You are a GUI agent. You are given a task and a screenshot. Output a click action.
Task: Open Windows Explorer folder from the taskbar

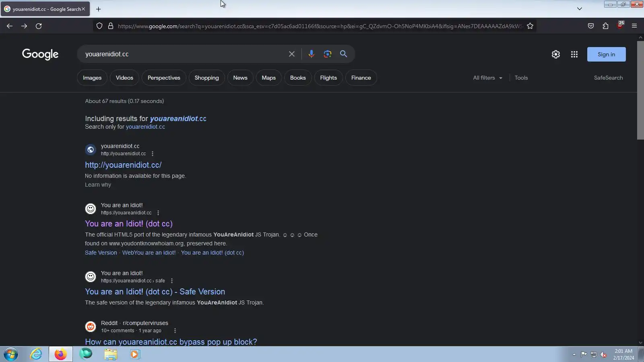point(111,354)
